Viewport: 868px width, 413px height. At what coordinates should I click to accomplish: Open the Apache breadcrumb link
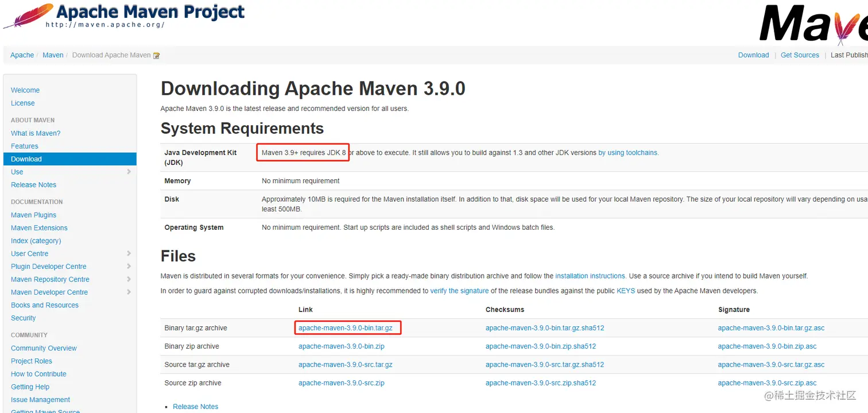[22, 55]
